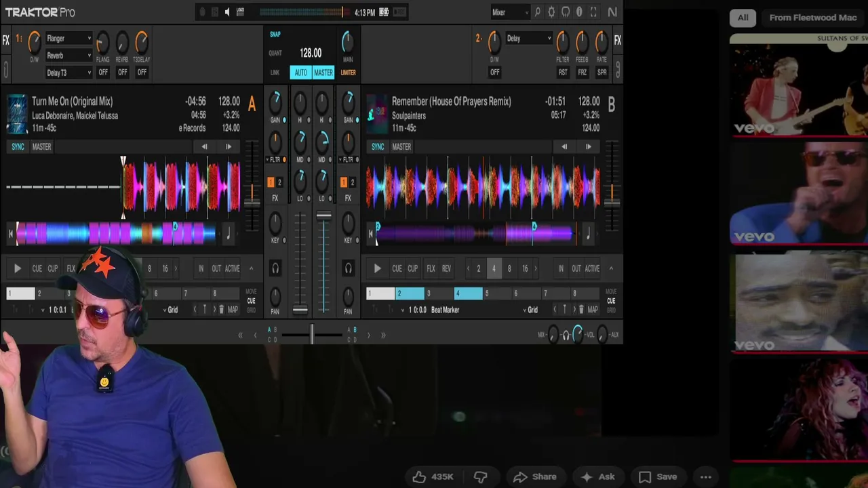This screenshot has width=868, height=488.
Task: Click CUE button on deck B
Action: coord(397,268)
